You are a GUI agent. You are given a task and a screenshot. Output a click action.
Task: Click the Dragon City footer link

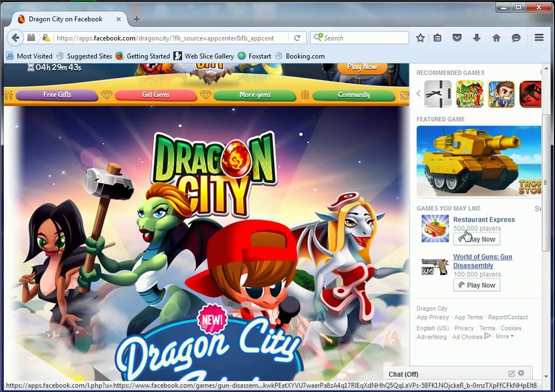pos(432,308)
